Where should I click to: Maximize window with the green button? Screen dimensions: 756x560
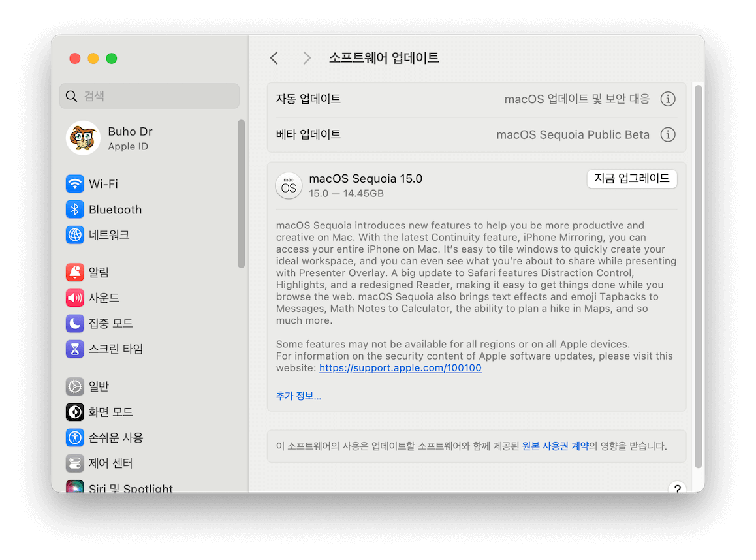[x=112, y=58]
